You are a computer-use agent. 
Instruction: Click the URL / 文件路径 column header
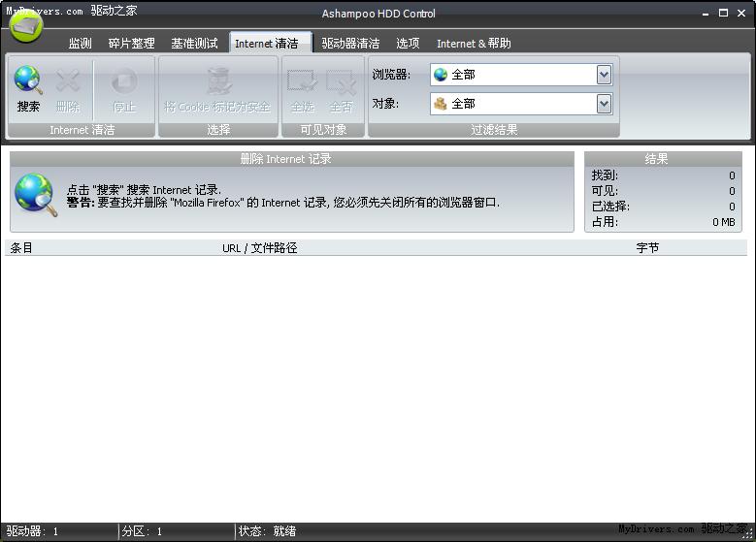tap(259, 247)
